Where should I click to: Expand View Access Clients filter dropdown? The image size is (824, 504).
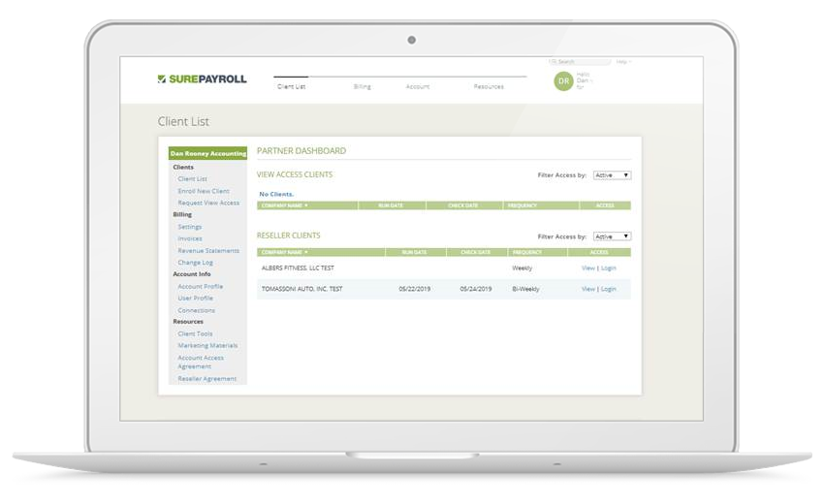click(x=612, y=175)
